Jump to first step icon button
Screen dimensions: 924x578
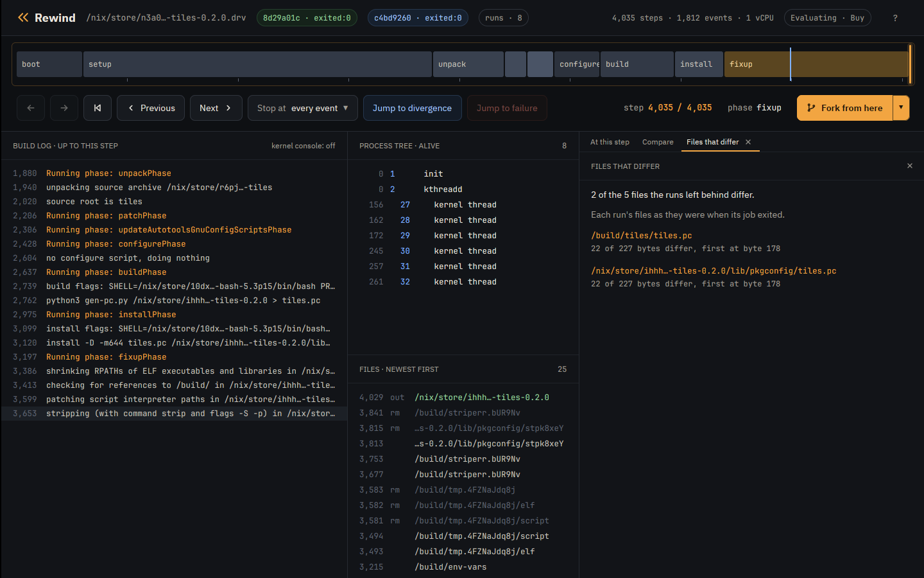[x=98, y=108]
